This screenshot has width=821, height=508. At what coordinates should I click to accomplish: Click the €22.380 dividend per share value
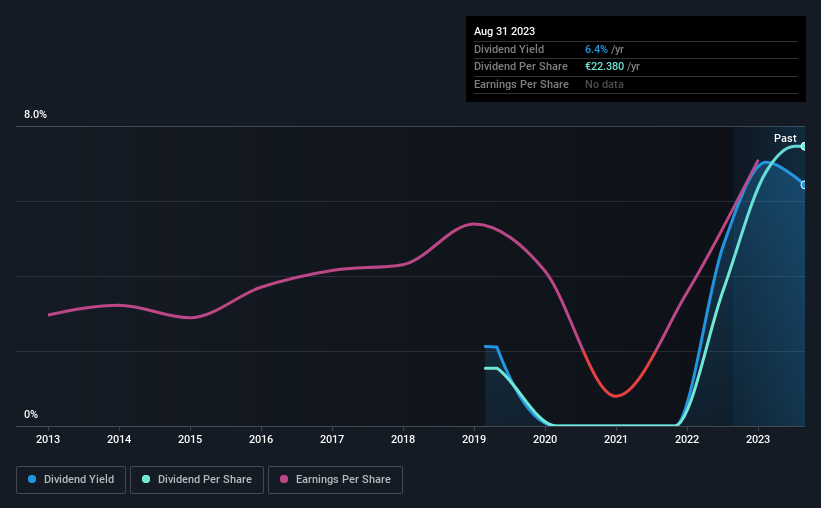coord(604,67)
